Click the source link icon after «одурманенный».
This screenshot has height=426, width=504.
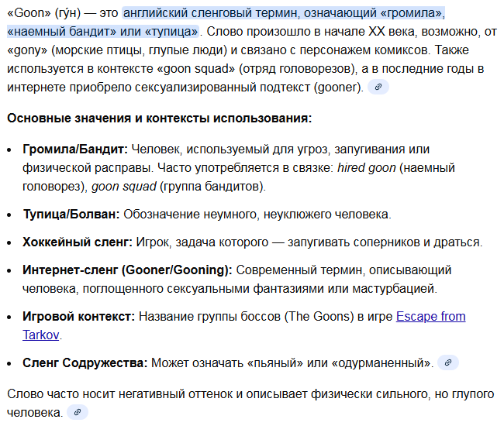[448, 362]
